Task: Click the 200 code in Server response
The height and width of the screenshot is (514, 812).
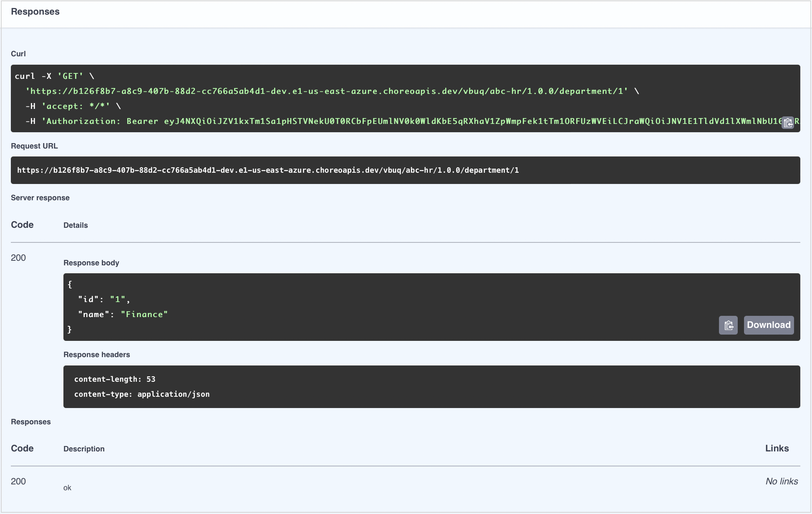Action: [18, 258]
